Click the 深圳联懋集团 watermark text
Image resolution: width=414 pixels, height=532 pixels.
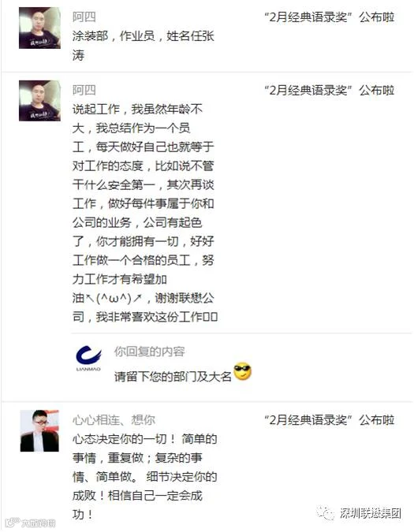click(370, 513)
